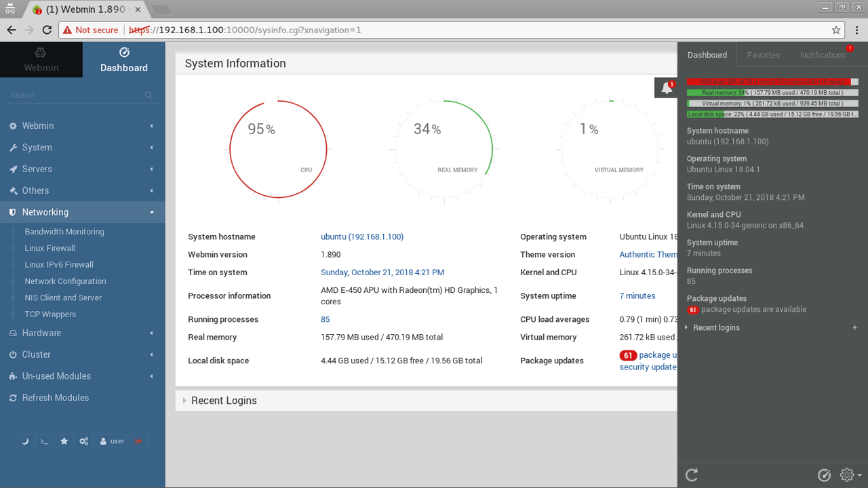Switch to Favorites tab in right panel
This screenshot has height=488, width=868.
[764, 55]
